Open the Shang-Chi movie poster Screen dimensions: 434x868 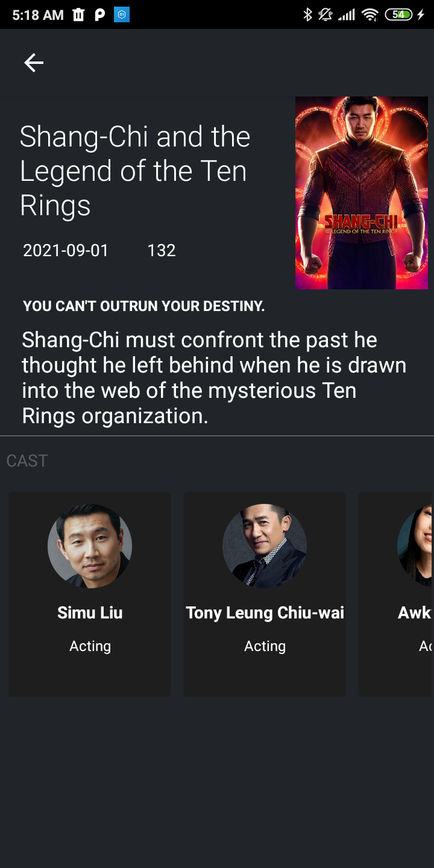coord(362,193)
